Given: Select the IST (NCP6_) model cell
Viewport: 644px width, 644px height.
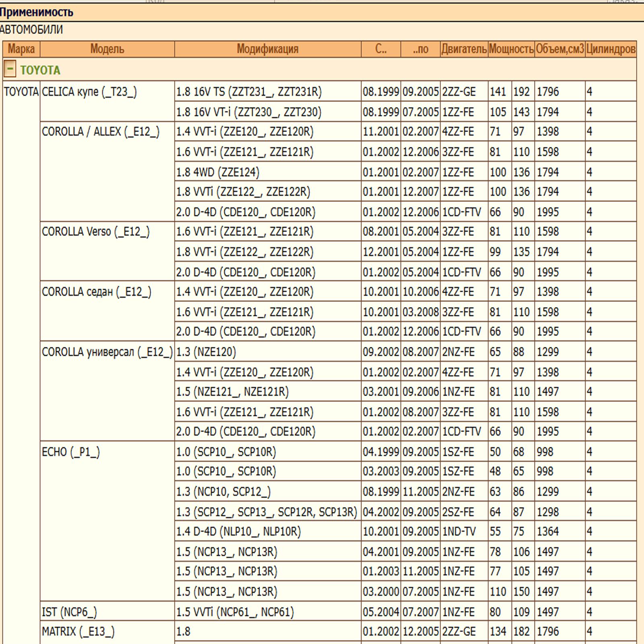Looking at the screenshot, I should pyautogui.click(x=69, y=612).
